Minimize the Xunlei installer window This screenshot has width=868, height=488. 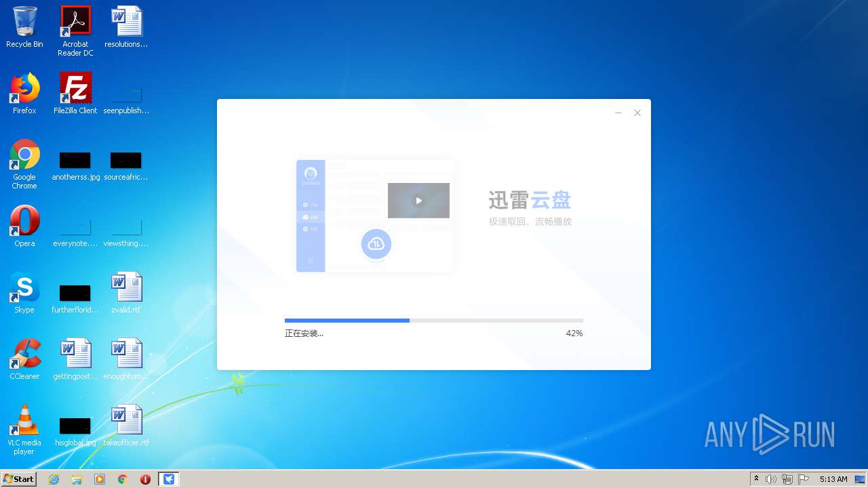coord(618,113)
